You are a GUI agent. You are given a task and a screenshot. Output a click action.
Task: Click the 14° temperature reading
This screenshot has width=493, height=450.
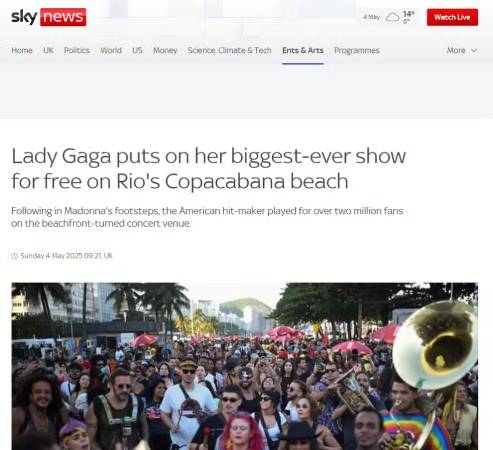[409, 14]
